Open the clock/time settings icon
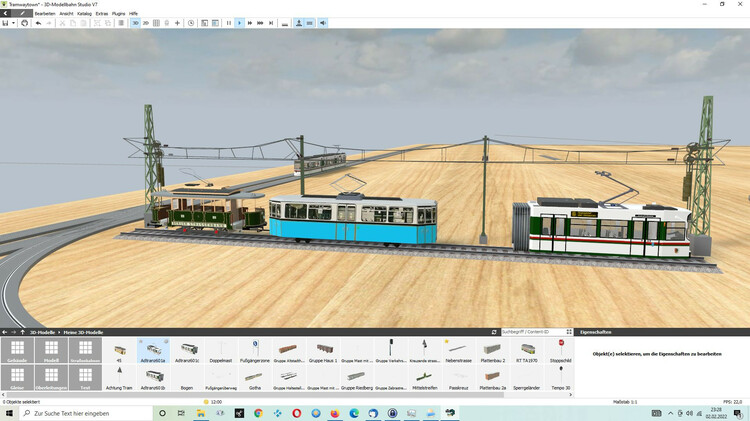The width and height of the screenshot is (750, 421). (x=191, y=23)
